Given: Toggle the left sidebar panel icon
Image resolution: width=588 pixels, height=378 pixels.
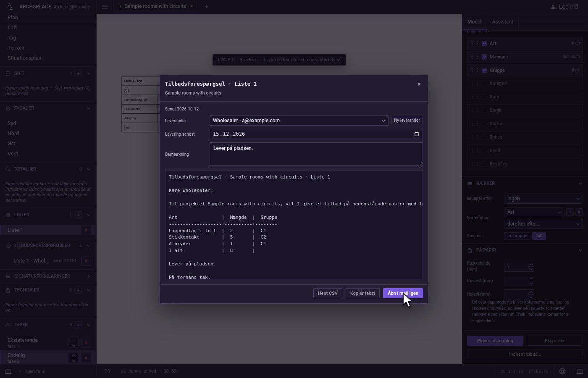Looking at the screenshot, I should click(8, 371).
